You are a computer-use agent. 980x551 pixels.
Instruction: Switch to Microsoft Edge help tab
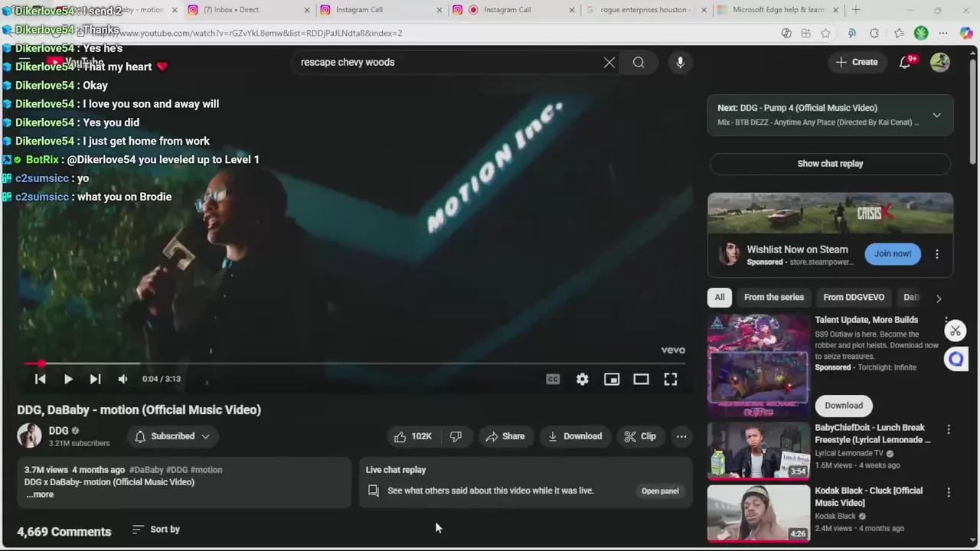pyautogui.click(x=778, y=10)
